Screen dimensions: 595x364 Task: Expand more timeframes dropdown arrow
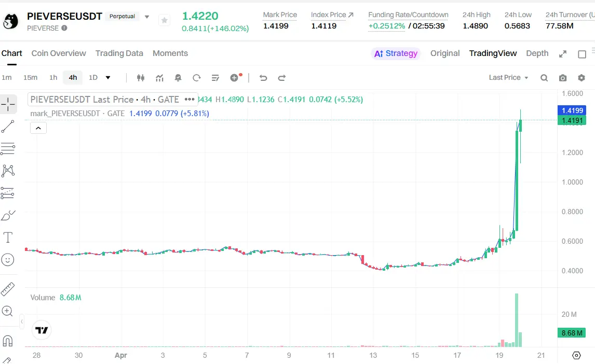[x=108, y=78]
